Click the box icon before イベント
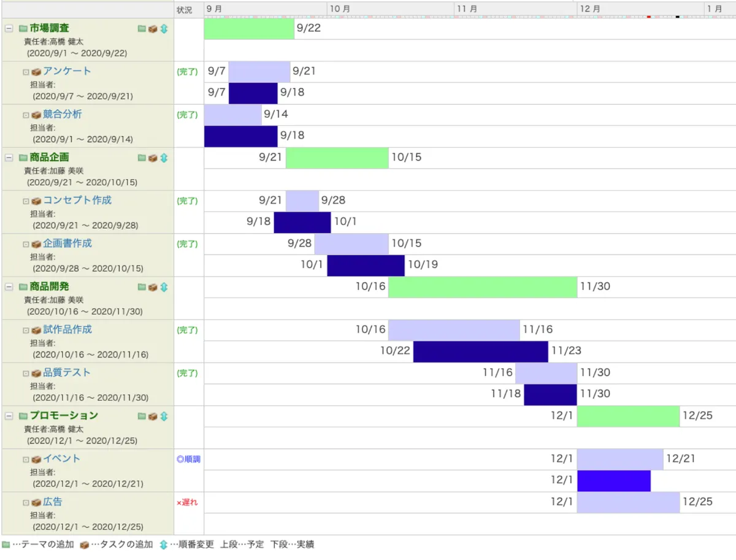Screen dimensions: 736x560 pos(36,459)
